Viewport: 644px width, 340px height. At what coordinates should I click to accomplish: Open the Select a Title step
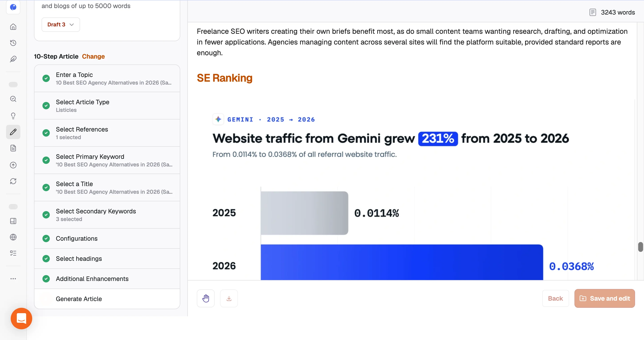[x=107, y=187]
